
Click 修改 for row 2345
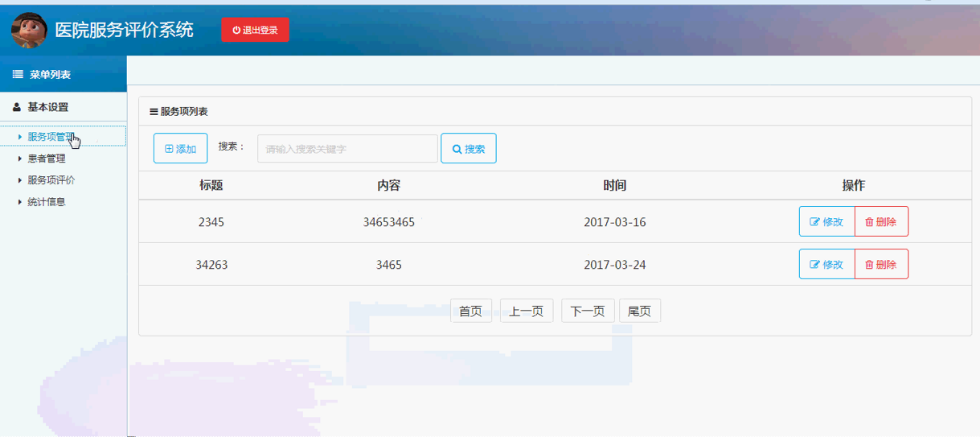(826, 222)
